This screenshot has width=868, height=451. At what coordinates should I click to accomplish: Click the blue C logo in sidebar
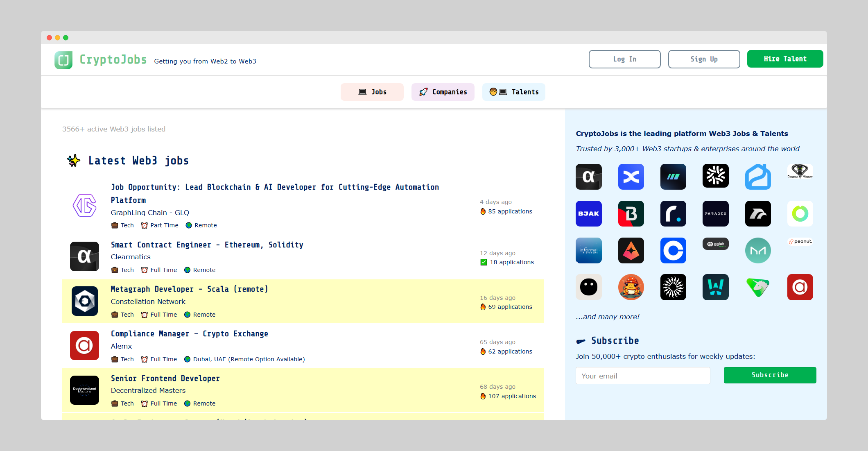click(x=673, y=250)
